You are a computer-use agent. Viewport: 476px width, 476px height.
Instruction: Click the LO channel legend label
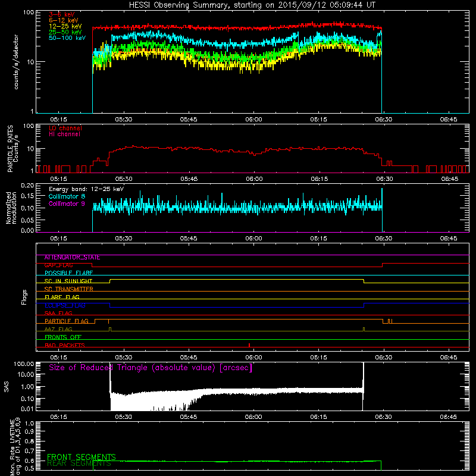point(65,128)
